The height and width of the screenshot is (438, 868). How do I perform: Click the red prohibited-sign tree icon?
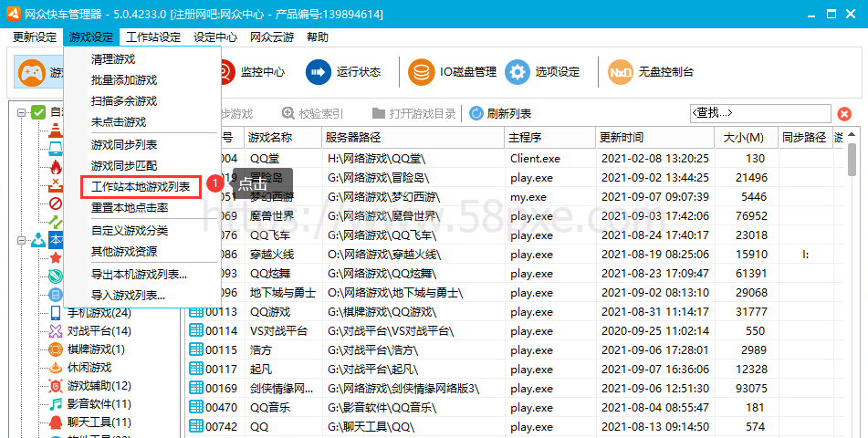click(x=56, y=203)
